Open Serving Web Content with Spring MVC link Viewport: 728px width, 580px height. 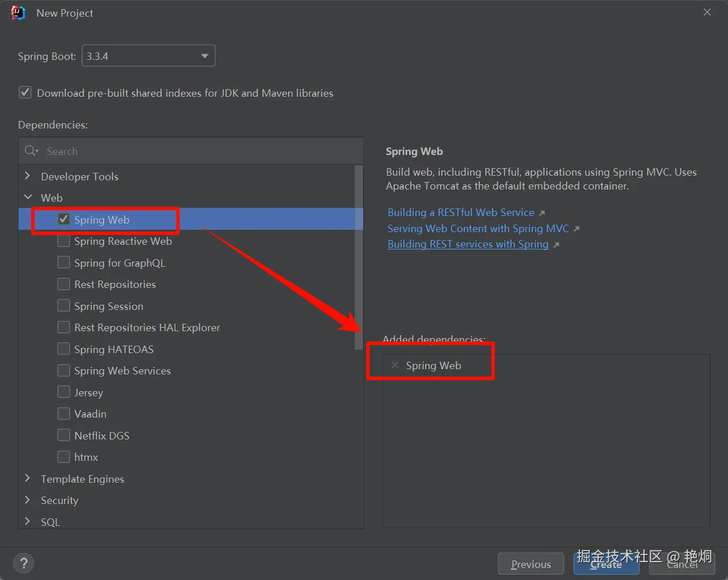pyautogui.click(x=478, y=229)
